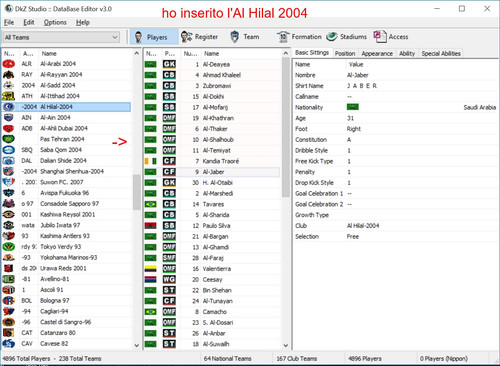Click the GK position badge for Al-Deayea

[169, 64]
